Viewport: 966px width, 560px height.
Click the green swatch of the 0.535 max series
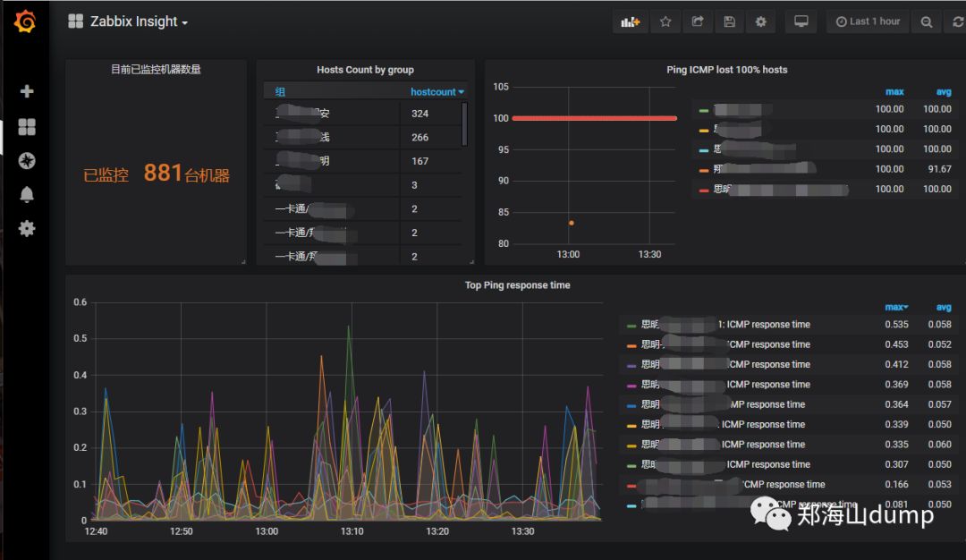point(631,326)
